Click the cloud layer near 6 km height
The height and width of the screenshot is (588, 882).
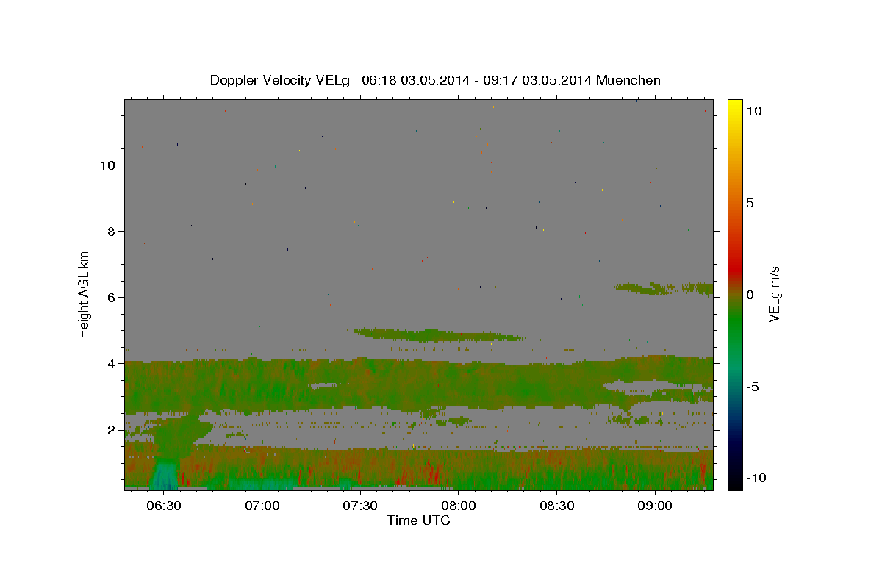coord(664,288)
